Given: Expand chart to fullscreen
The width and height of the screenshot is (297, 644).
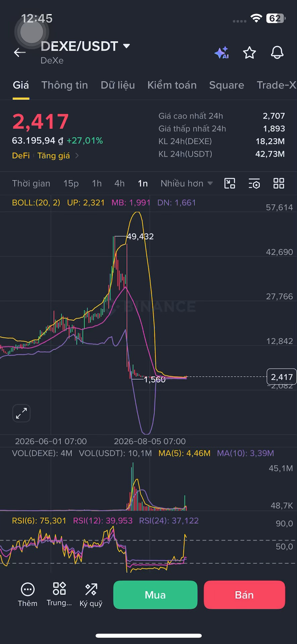Looking at the screenshot, I should (21, 413).
